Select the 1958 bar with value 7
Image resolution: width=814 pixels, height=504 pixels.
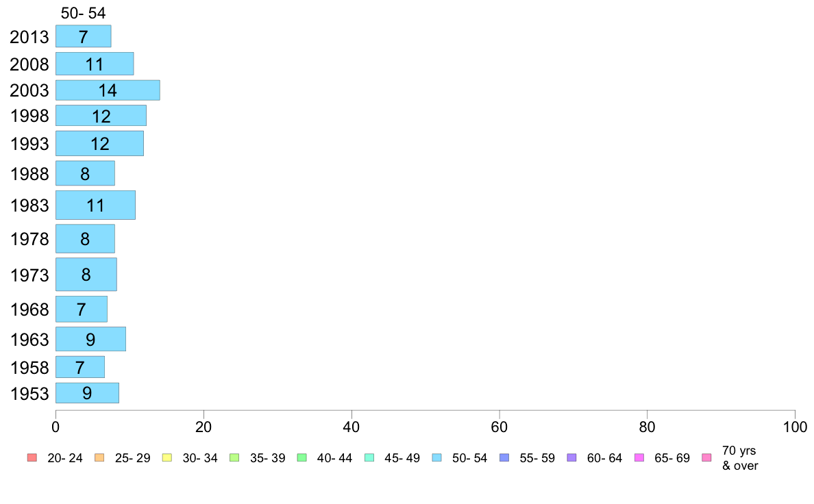80,367
